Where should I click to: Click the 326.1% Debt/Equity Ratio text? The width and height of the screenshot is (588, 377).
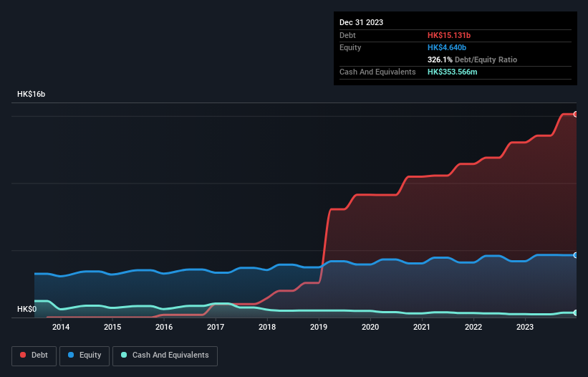point(472,59)
